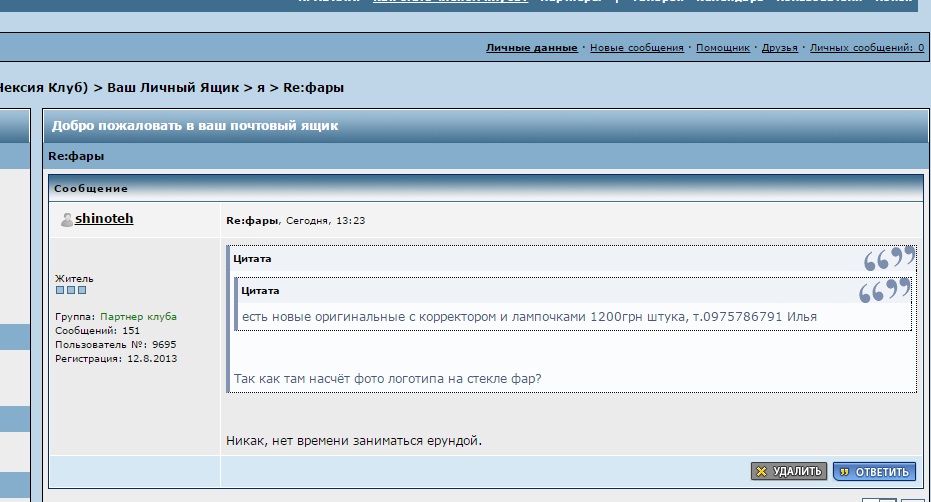Viewport: 931px width, 502px height.
Task: Click the Добро пожаловать в ваш почтовый ящик header
Action: click(195, 126)
